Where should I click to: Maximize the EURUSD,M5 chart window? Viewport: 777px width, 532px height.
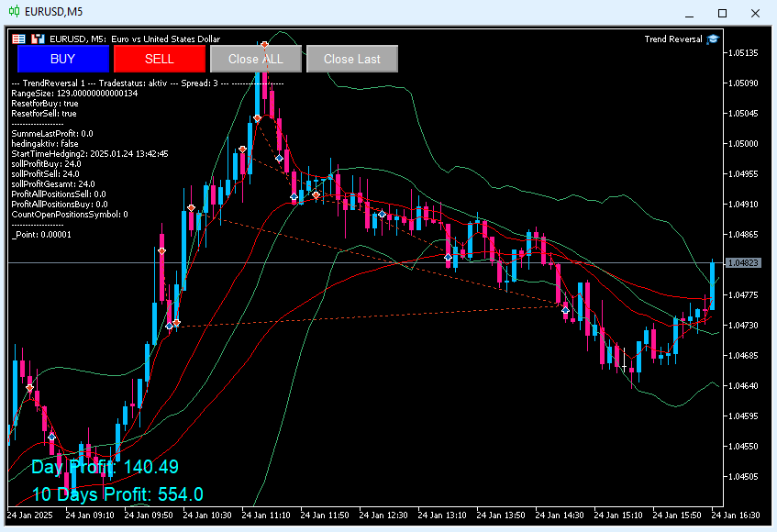tap(723, 13)
